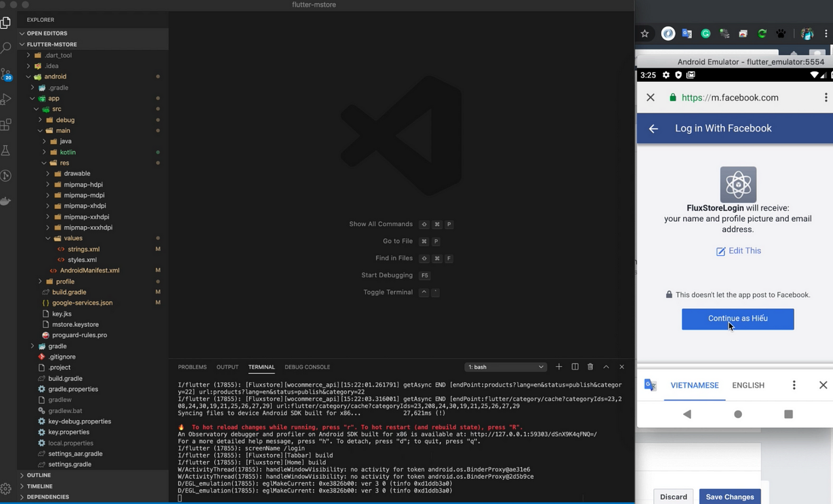The image size is (833, 504).
Task: Close the Google Translate bar
Action: 823,385
